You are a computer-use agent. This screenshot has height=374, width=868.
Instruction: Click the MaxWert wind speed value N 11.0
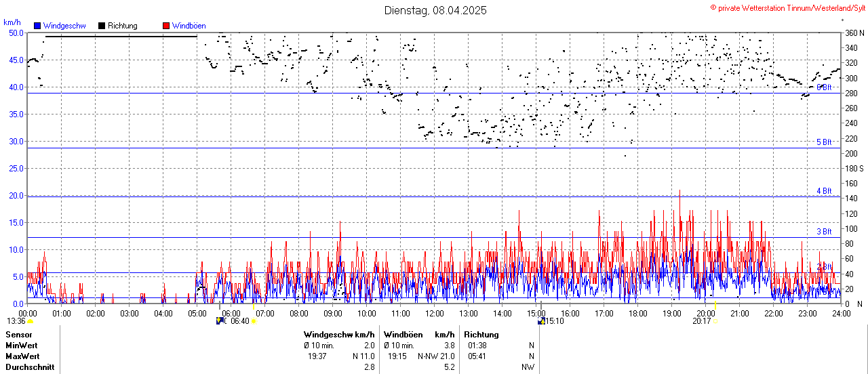(x=363, y=356)
